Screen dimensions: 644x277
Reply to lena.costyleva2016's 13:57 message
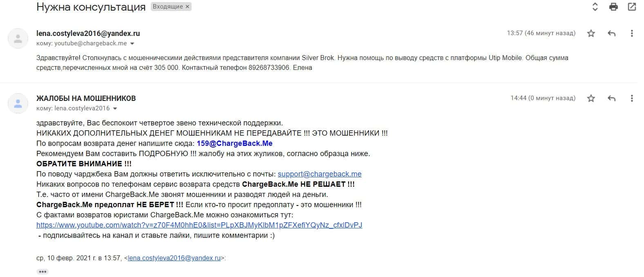[612, 34]
